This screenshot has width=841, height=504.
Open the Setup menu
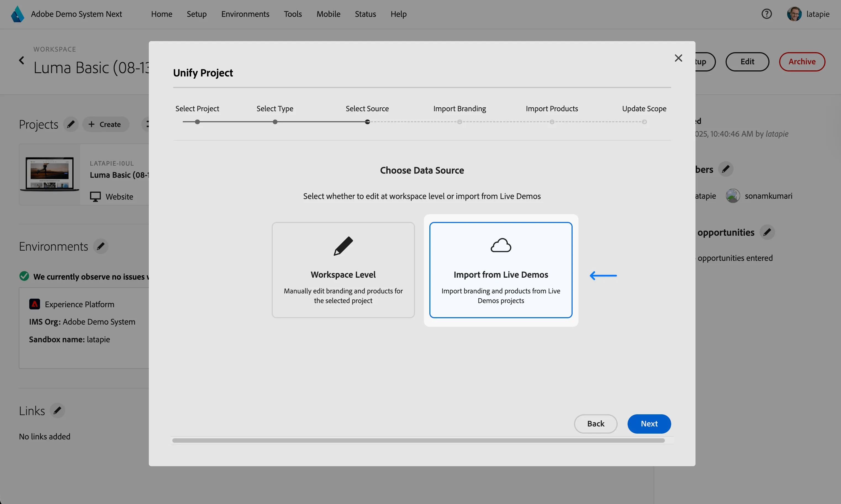click(x=197, y=14)
